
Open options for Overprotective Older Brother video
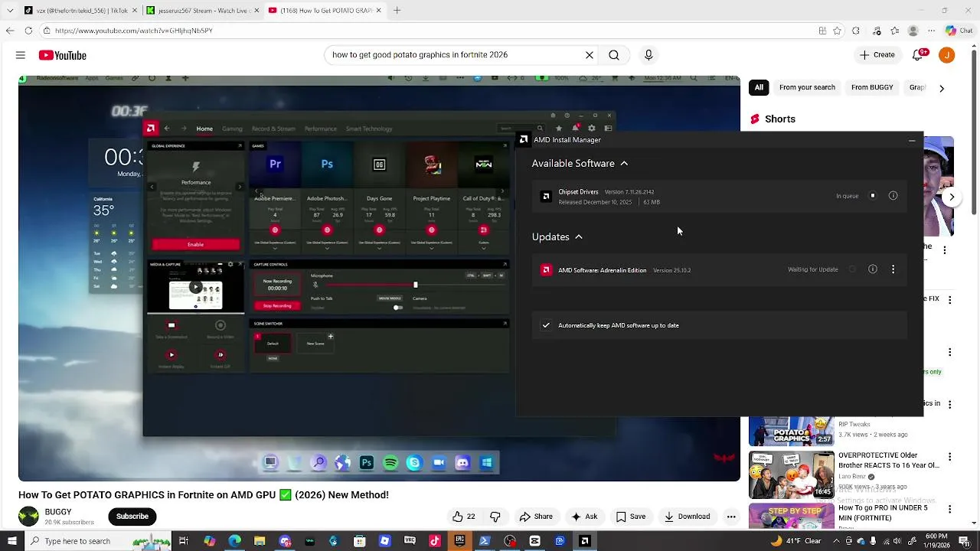pyautogui.click(x=950, y=458)
